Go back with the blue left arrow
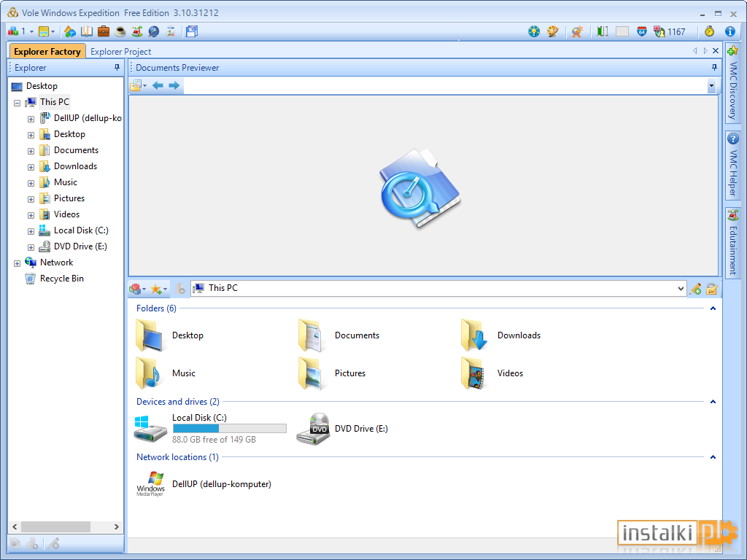The image size is (747, 560). click(158, 85)
